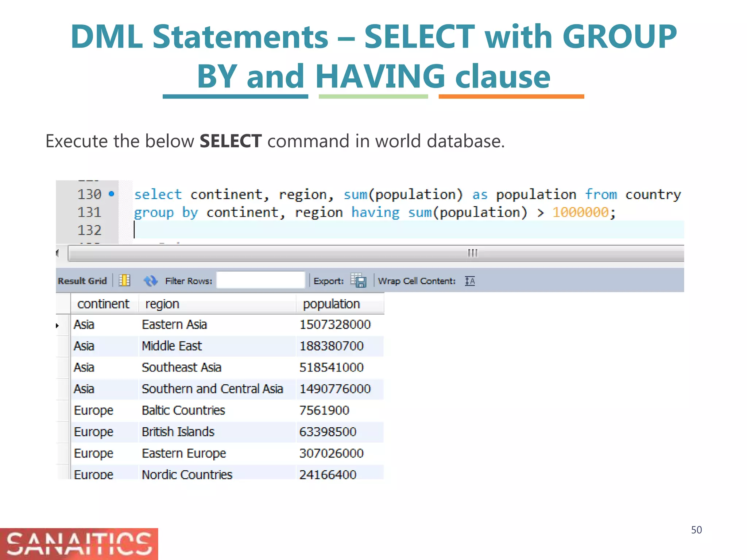Select the Nordic Countries region cell

coord(217,472)
